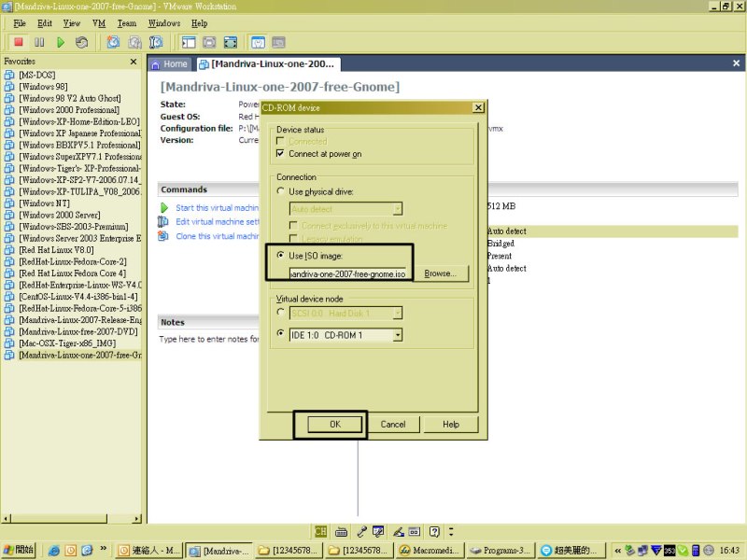Image resolution: width=747 pixels, height=560 pixels.
Task: Click the icon beside Clone this virtual machine
Action: tap(163, 236)
